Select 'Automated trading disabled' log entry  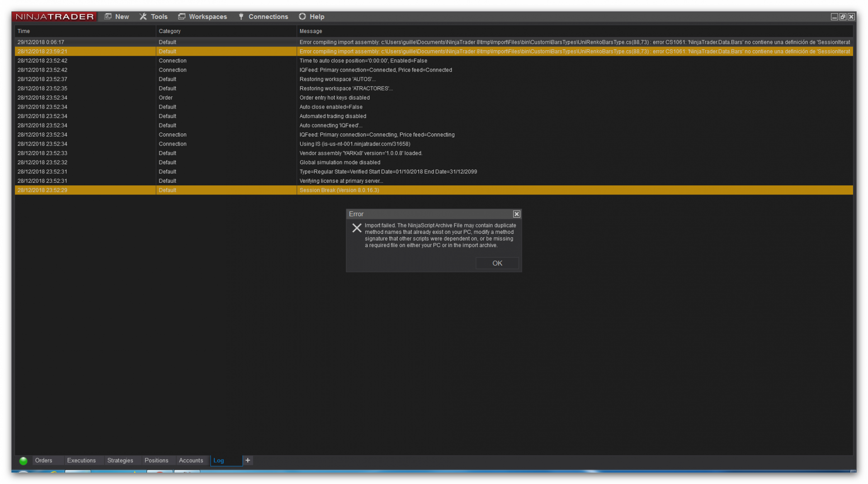(x=434, y=116)
